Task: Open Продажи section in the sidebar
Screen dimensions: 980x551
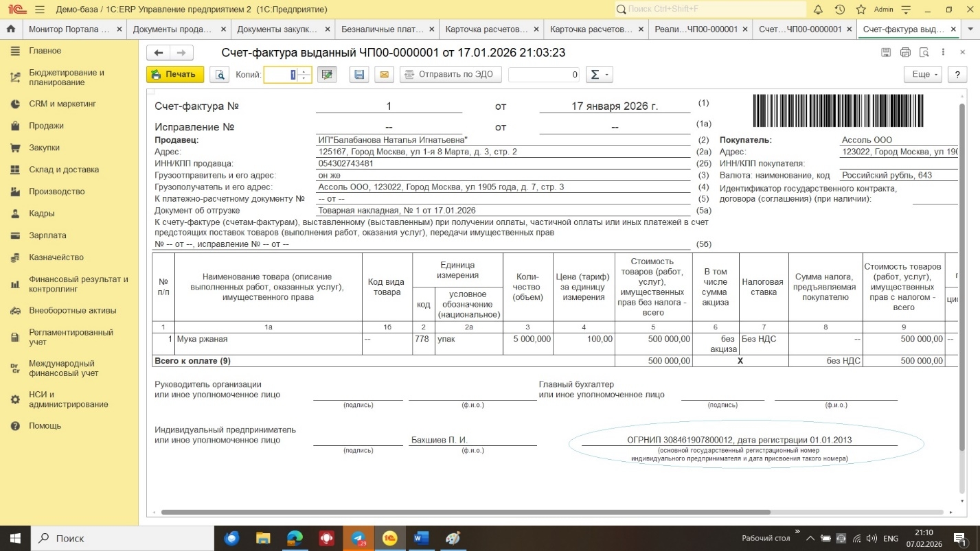Action: click(46, 126)
